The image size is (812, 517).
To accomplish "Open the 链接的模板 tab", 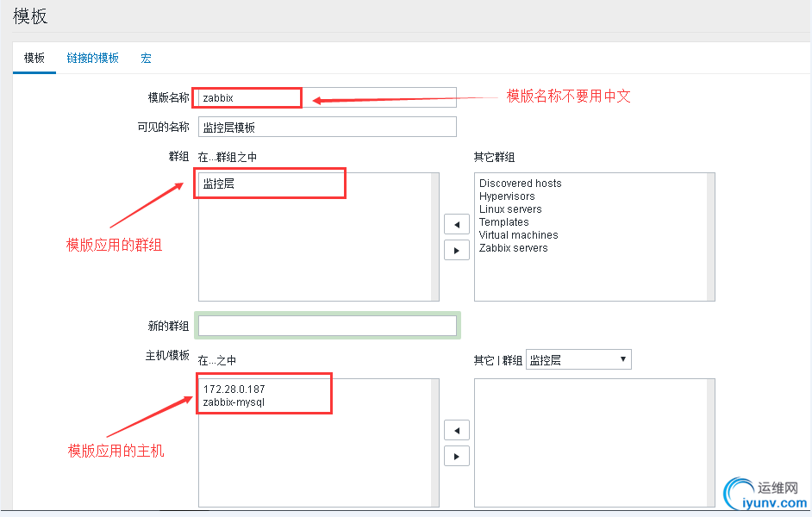I will point(93,58).
